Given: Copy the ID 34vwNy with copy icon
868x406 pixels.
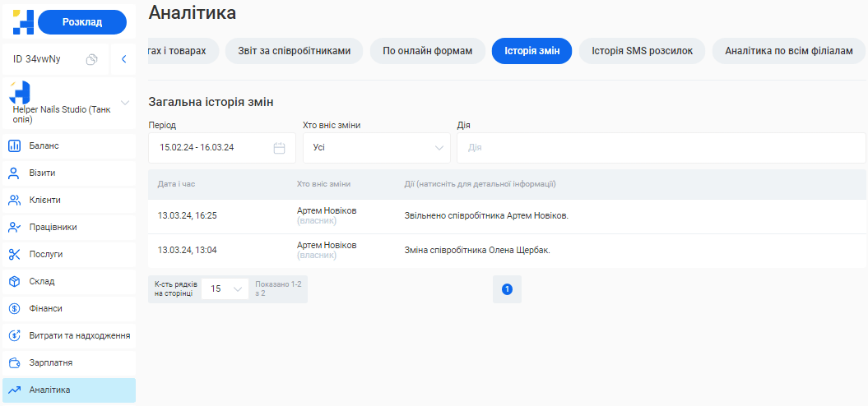Looking at the screenshot, I should pos(92,59).
